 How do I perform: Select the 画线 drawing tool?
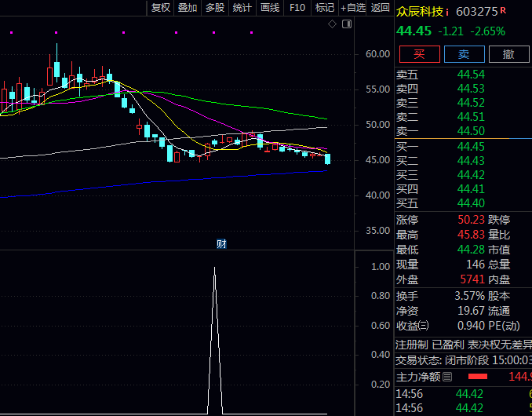270,8
